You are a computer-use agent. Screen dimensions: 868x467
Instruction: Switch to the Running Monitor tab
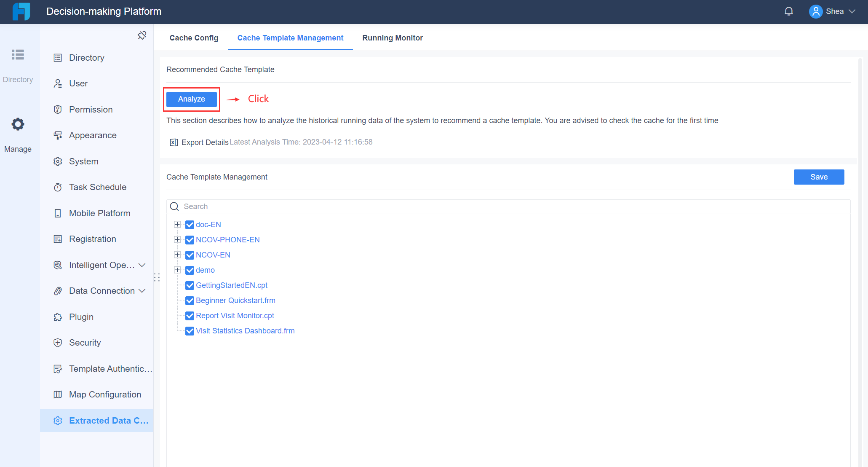(392, 38)
